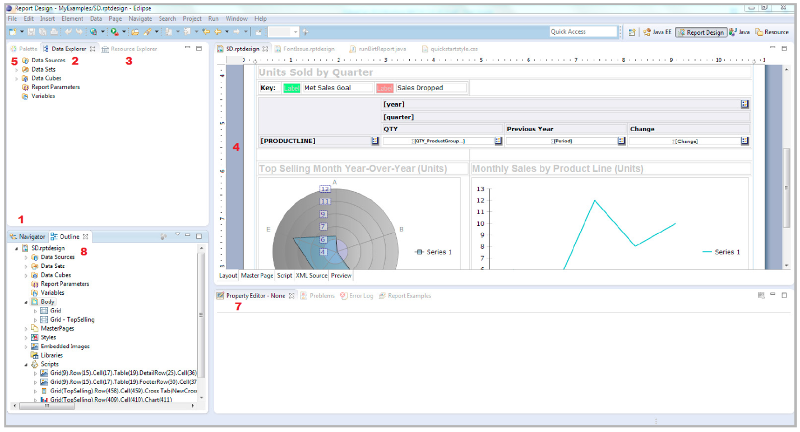Expand Embedded Images node in Outline
This screenshot has height=432, width=800.
pyautogui.click(x=26, y=346)
